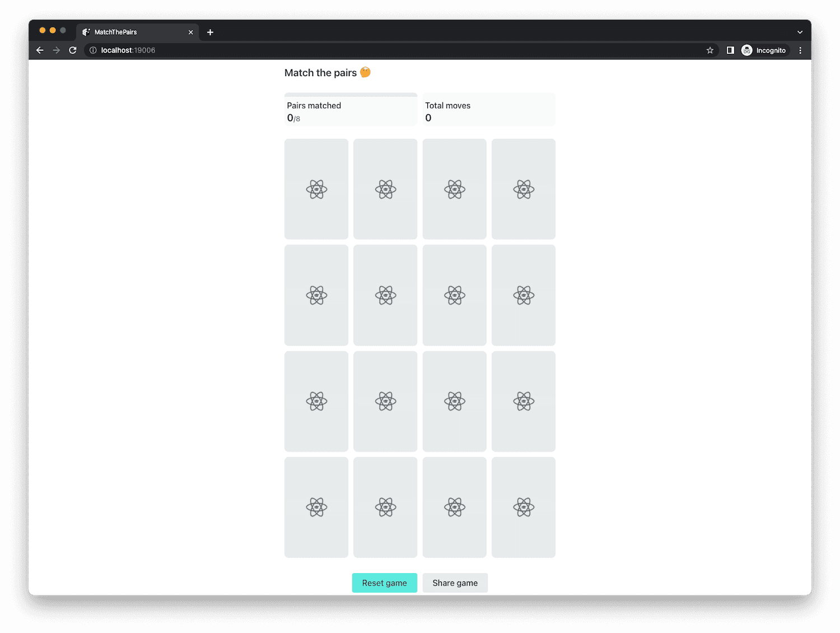Open Chrome's three-dot menu
Screen dimensions: 840x633
(x=800, y=50)
